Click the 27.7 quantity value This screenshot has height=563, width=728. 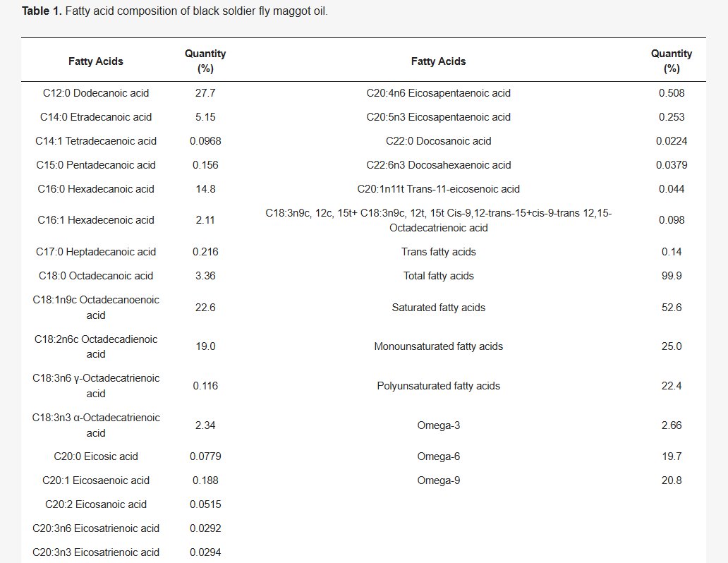pyautogui.click(x=205, y=93)
